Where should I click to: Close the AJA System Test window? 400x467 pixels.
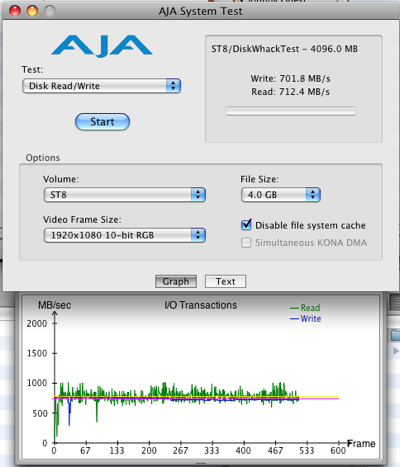click(15, 11)
